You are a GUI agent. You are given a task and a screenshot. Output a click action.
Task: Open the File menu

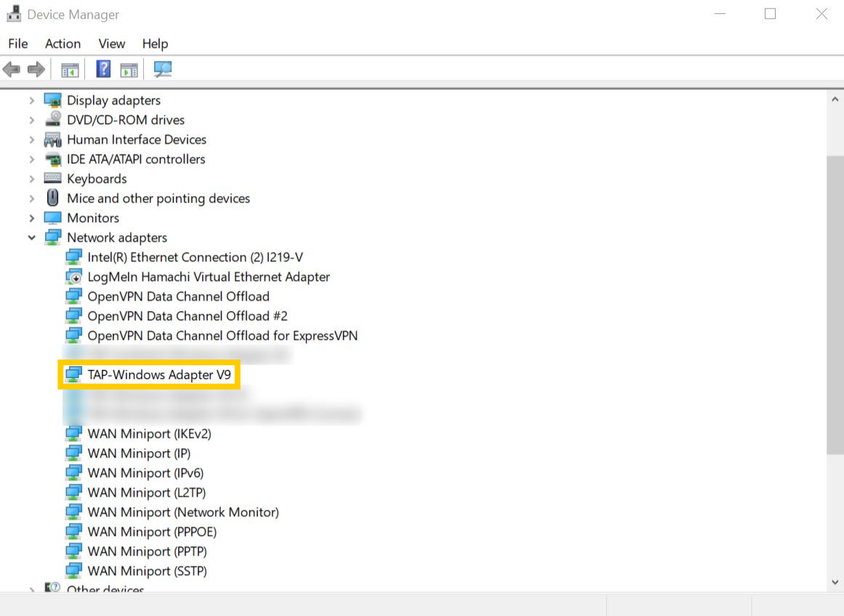(x=17, y=44)
